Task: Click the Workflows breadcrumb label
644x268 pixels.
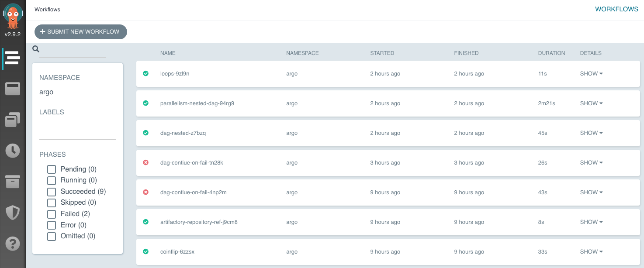Action: pos(47,9)
